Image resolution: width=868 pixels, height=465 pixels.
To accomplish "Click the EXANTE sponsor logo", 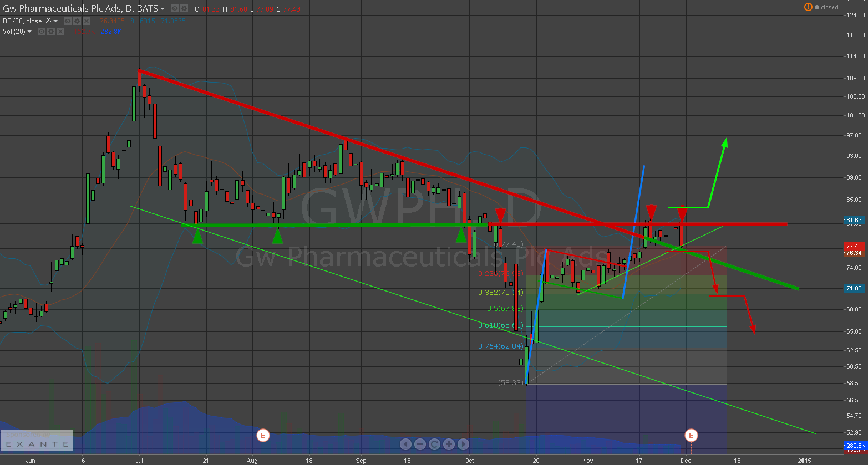I will click(x=37, y=441).
